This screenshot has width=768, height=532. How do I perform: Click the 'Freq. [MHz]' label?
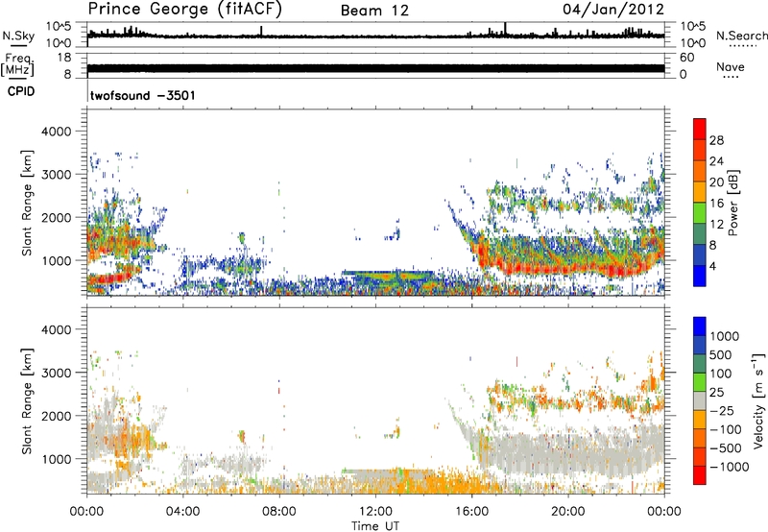coord(18,64)
